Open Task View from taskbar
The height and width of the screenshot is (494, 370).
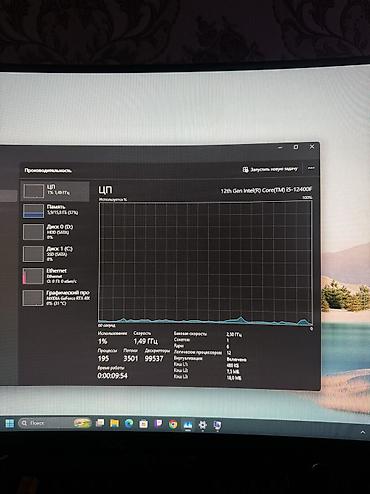click(100, 423)
